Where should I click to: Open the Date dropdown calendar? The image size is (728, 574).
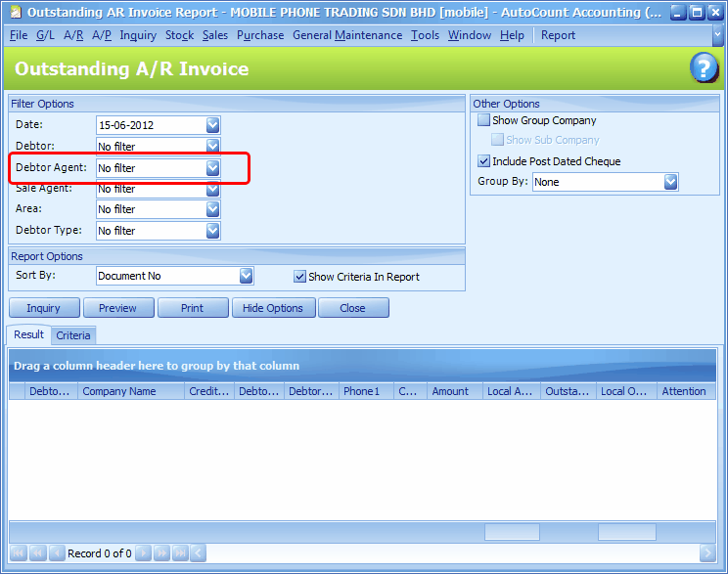212,125
